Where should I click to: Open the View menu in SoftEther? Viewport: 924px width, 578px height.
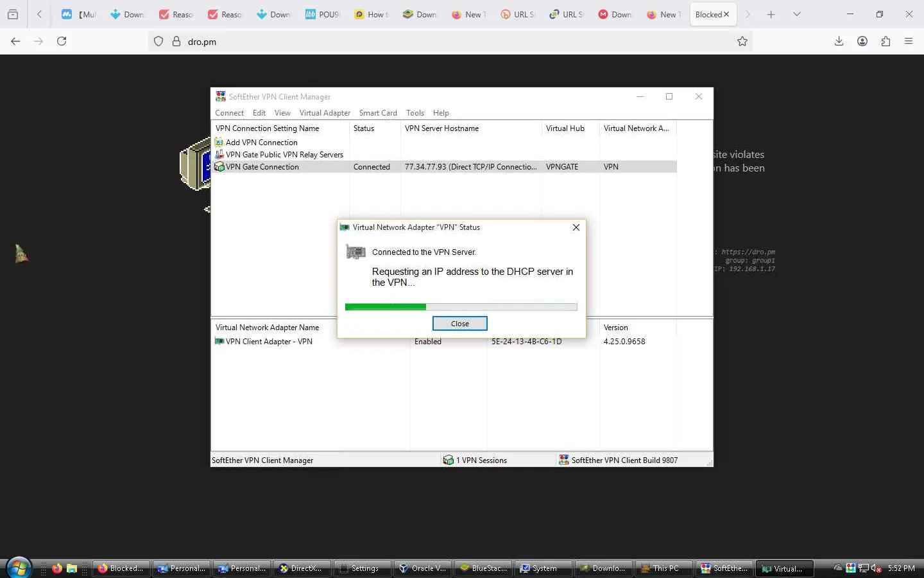(282, 113)
